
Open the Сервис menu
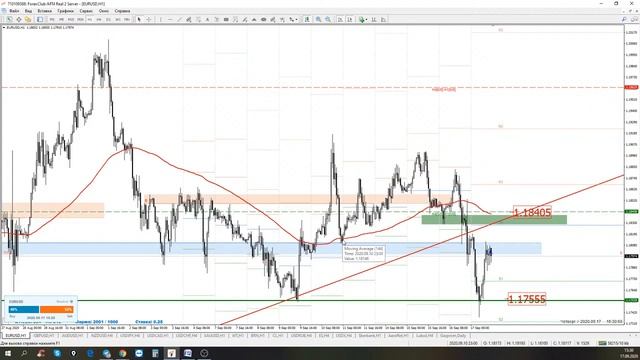click(86, 11)
